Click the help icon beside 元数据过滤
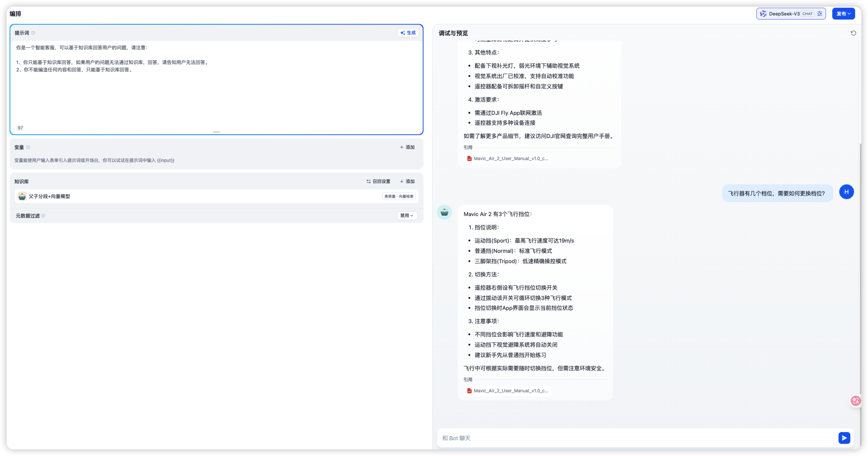868x456 pixels. [x=43, y=216]
